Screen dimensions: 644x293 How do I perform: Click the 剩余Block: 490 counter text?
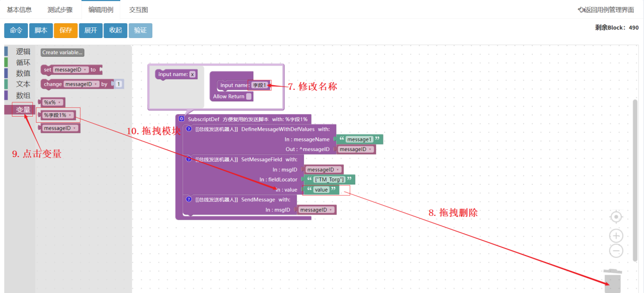coord(617,28)
